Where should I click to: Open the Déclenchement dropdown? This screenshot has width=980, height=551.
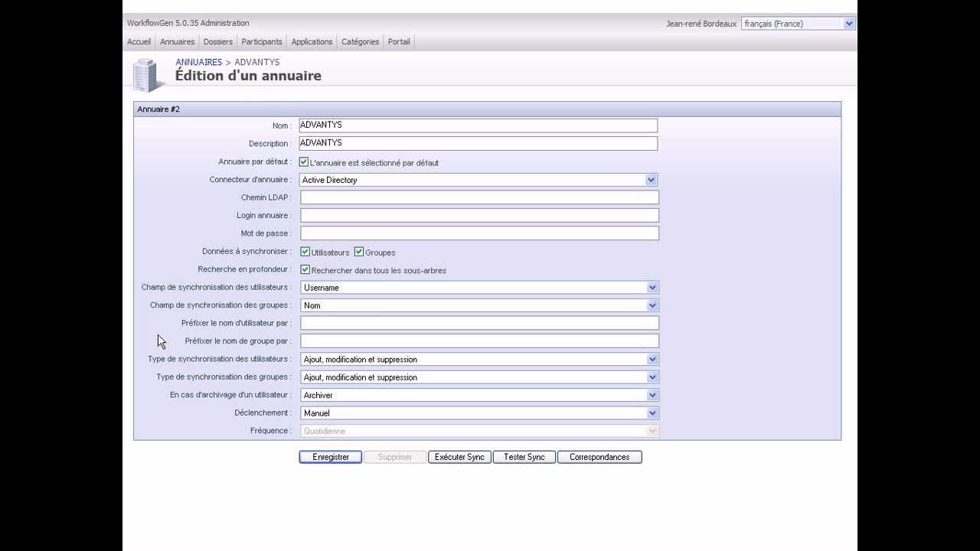tap(479, 413)
